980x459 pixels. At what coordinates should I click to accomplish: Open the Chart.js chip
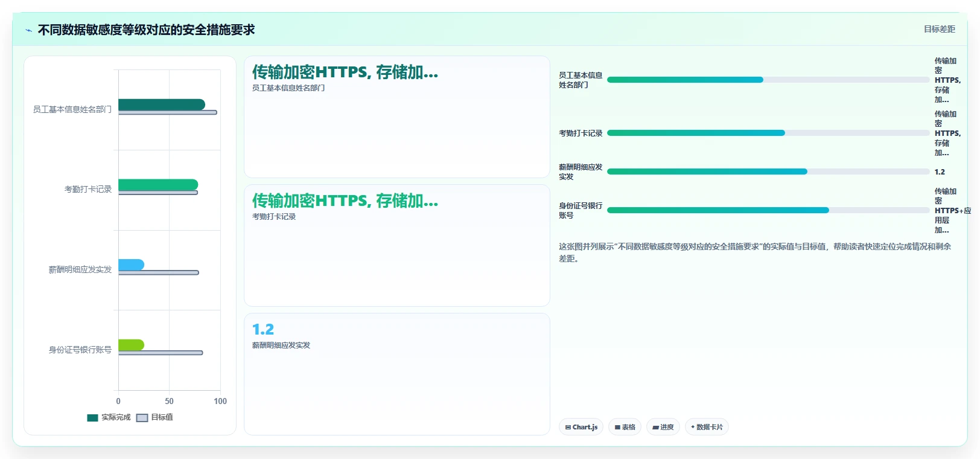tap(581, 427)
